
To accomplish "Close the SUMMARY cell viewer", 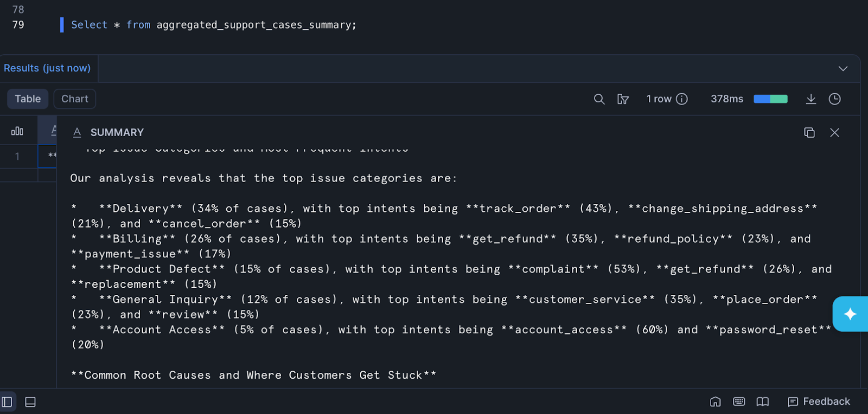I will click(x=834, y=132).
